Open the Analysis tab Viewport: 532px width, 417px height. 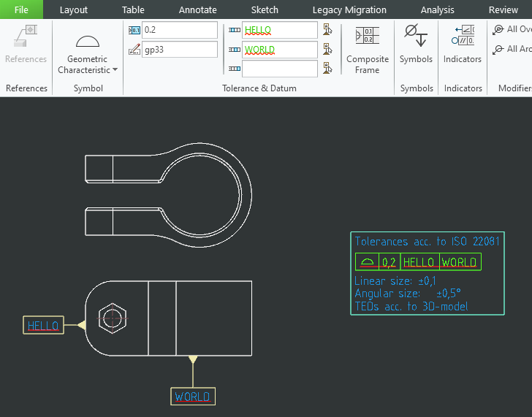437,9
